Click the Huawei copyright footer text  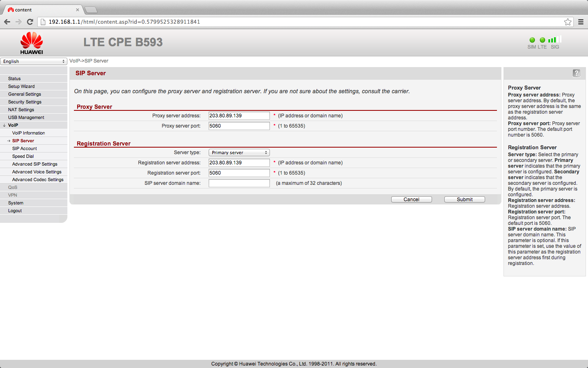coord(294,364)
